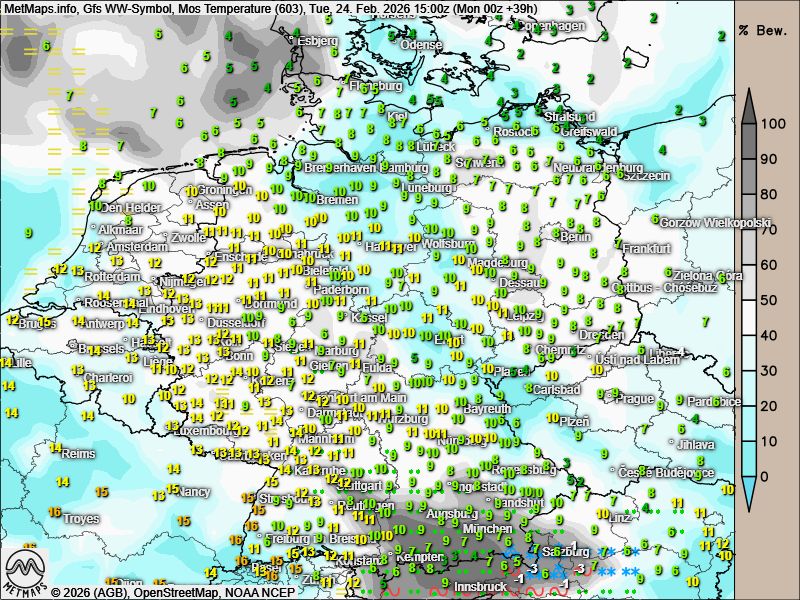Select the Jihlava city label
The image size is (800, 600).
(x=696, y=444)
